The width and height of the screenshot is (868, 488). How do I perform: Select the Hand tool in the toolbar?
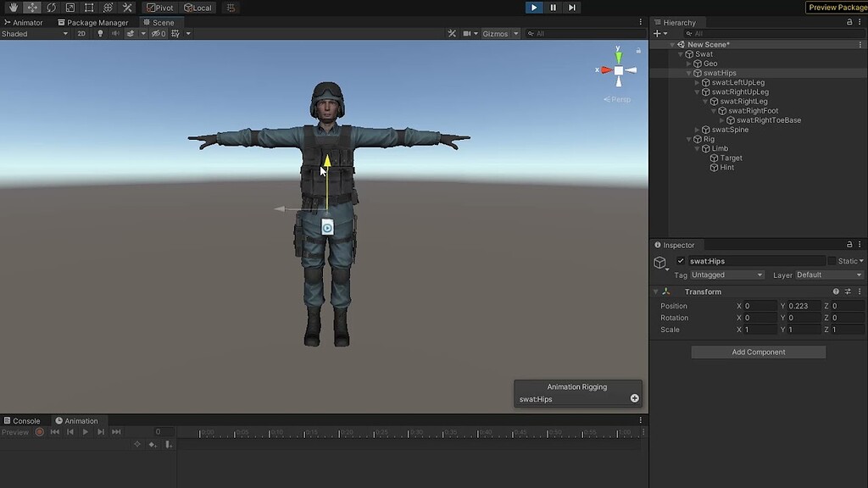(x=13, y=8)
